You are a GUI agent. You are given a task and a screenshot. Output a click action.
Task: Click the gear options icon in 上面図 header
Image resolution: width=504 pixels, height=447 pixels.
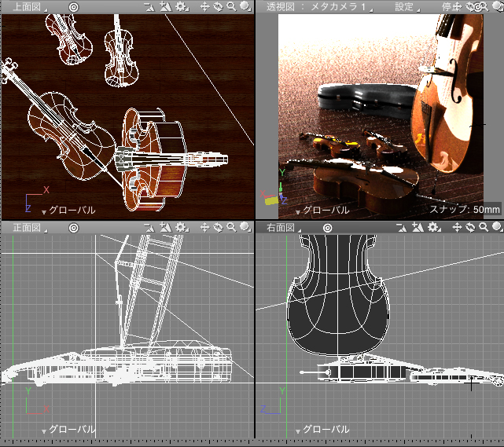click(x=182, y=6)
